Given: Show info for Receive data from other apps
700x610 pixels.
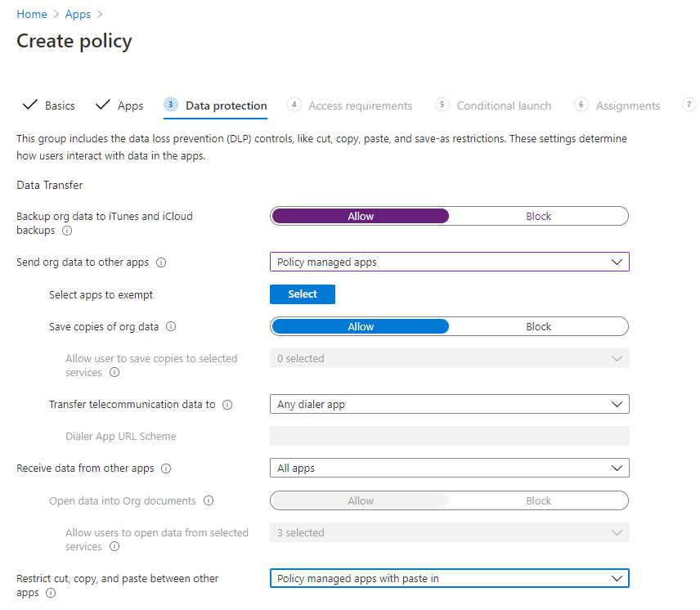Looking at the screenshot, I should pos(166,469).
